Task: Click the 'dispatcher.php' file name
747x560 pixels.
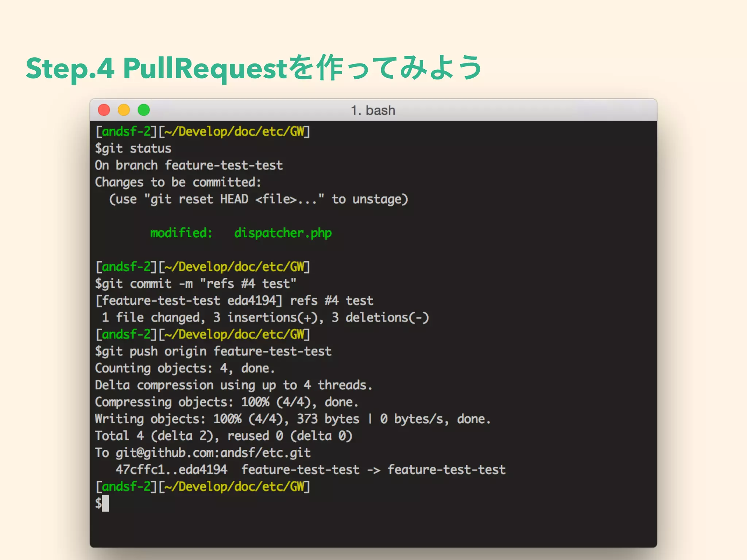Action: coord(283,233)
